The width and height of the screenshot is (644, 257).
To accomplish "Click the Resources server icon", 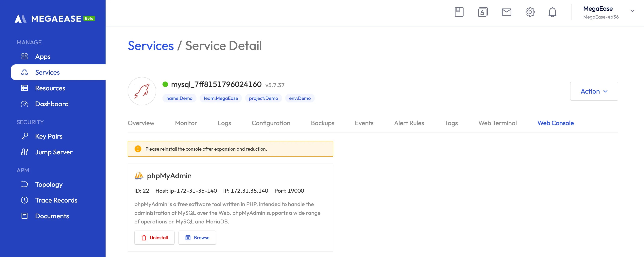I will click(25, 88).
